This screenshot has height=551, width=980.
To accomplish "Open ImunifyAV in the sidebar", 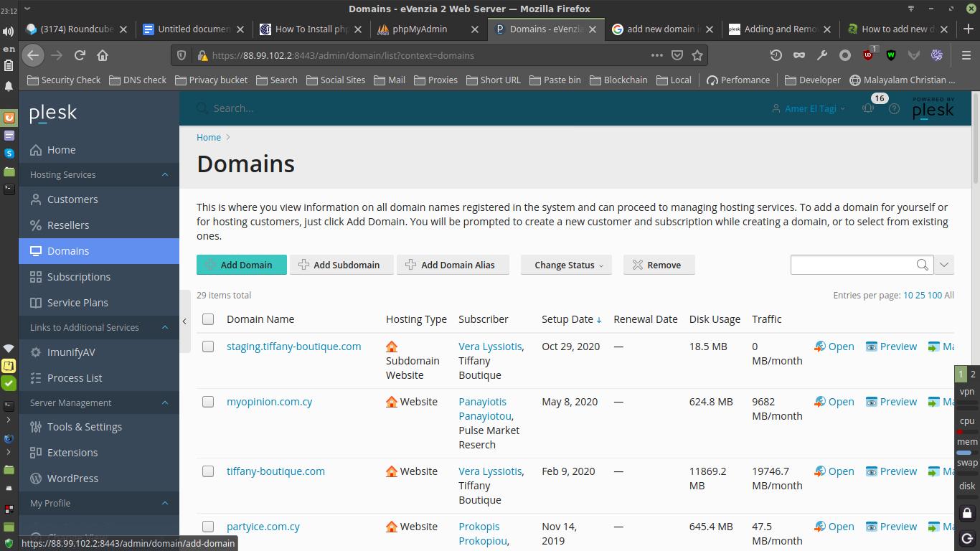I will point(99,352).
